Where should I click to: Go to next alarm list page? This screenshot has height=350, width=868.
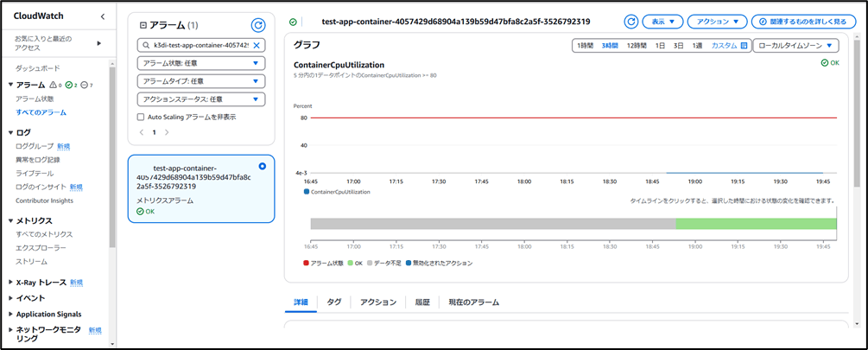(167, 132)
